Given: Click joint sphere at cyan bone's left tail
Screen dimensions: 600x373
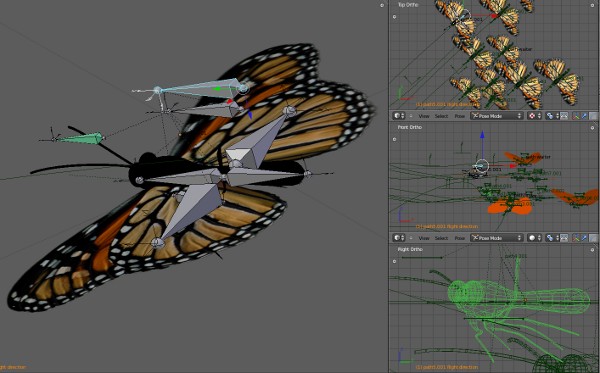Looking at the screenshot, I should (x=157, y=90).
